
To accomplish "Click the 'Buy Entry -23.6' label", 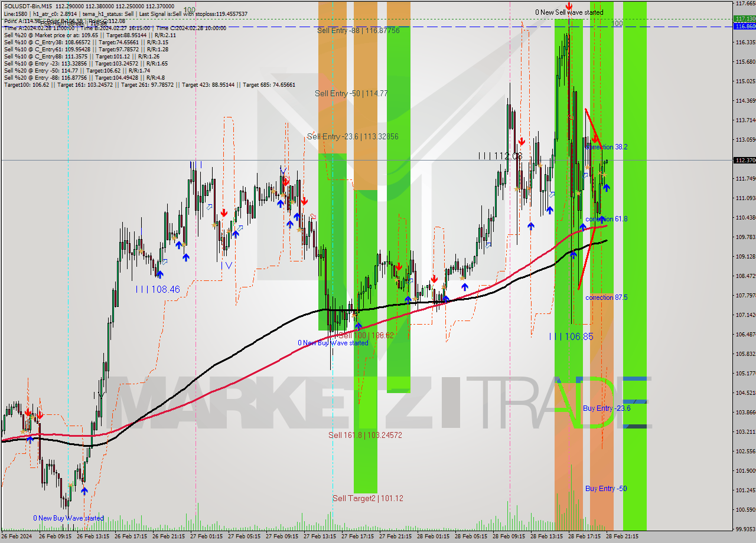I will (x=607, y=408).
